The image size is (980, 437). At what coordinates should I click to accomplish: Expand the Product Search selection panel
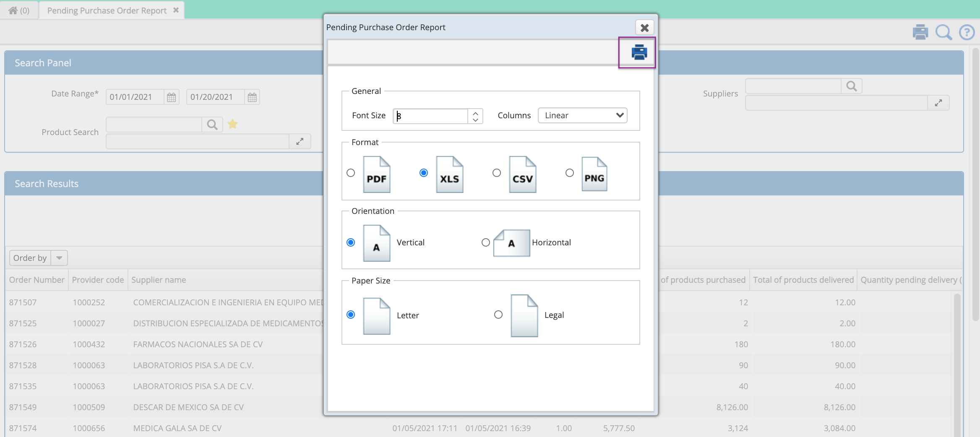pos(300,141)
